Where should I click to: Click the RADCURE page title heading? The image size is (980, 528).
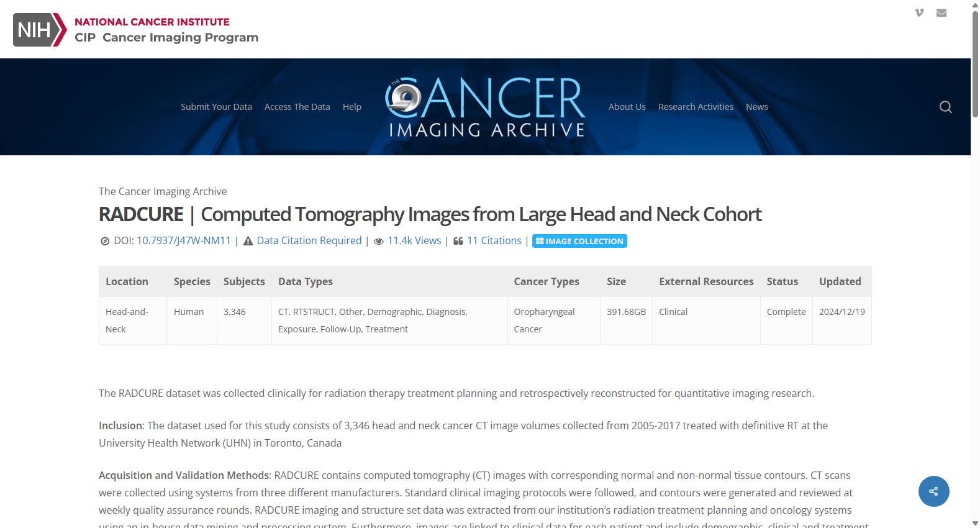[430, 214]
